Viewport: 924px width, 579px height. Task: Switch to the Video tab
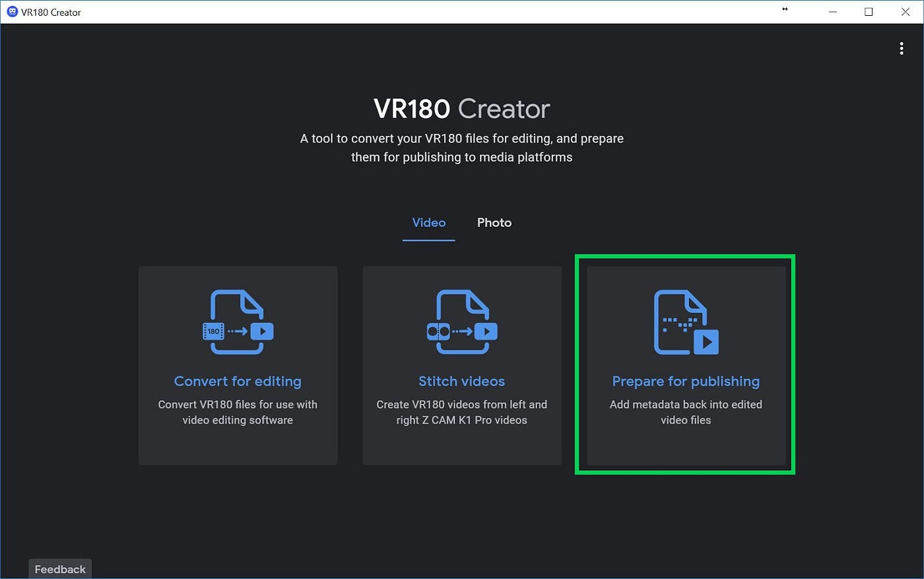[x=429, y=223]
